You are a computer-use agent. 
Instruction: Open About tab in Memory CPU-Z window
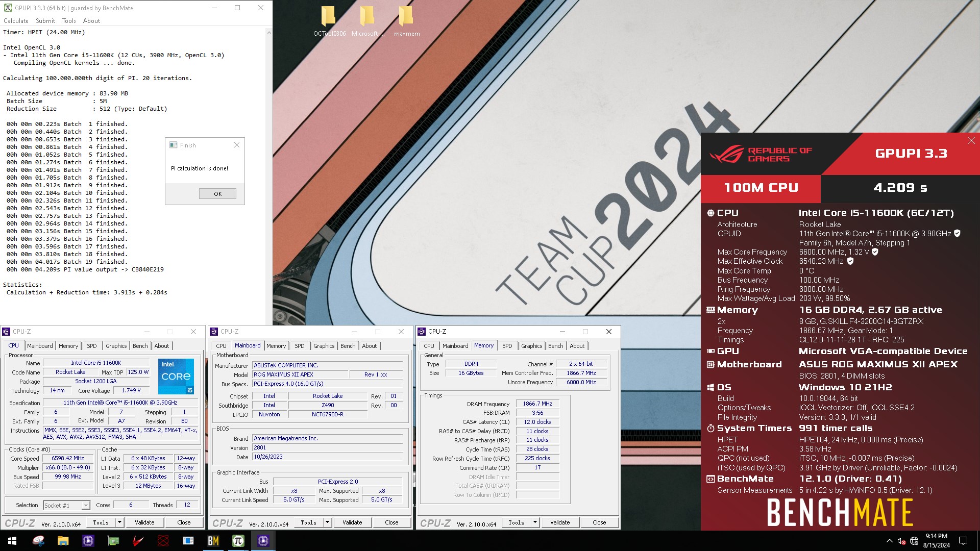tap(577, 346)
